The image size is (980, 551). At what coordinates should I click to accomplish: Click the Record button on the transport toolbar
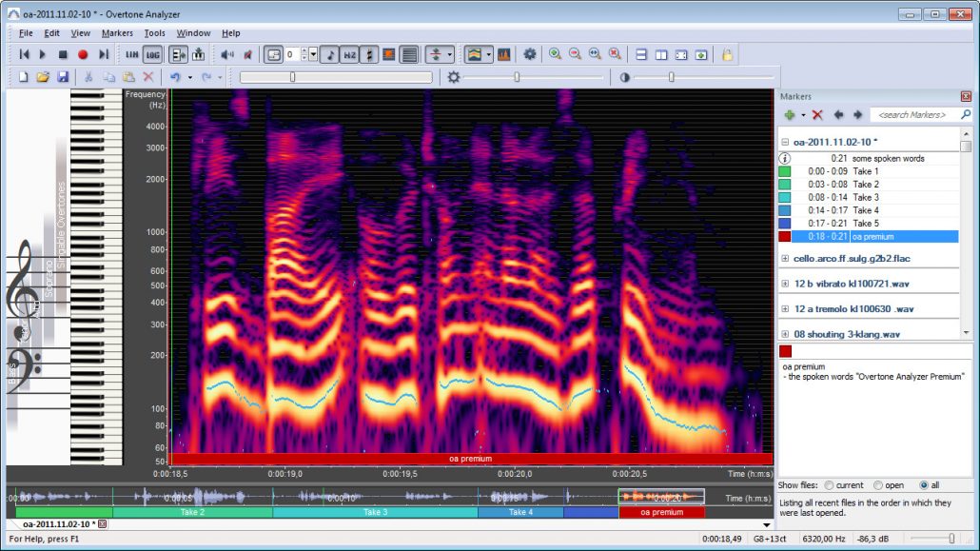point(82,54)
